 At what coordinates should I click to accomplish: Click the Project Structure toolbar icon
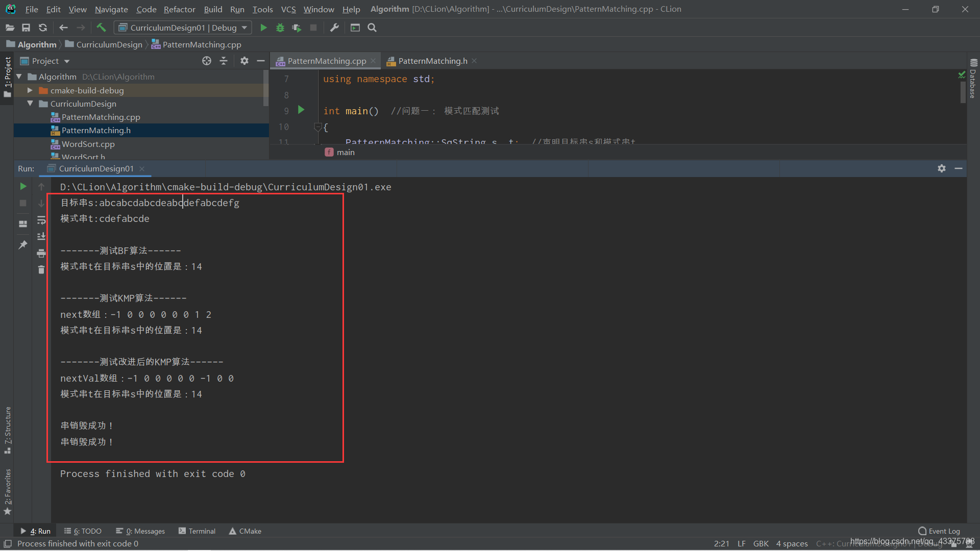click(x=355, y=28)
